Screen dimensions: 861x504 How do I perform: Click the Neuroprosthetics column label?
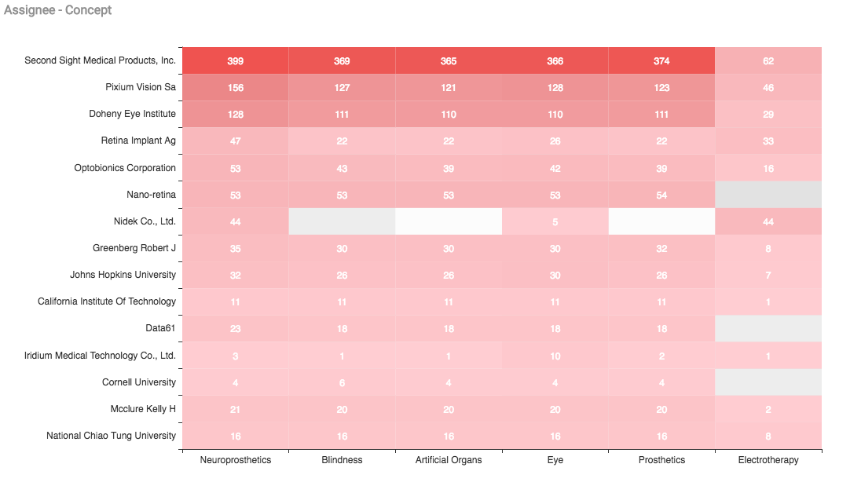(236, 460)
